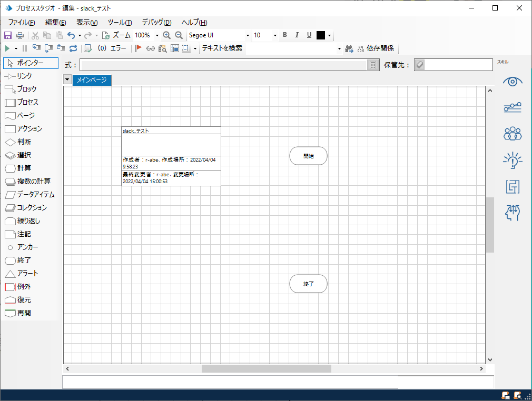Click the validate process checklist icon
Viewport: 532px width, 401px height.
pyautogui.click(x=87, y=48)
